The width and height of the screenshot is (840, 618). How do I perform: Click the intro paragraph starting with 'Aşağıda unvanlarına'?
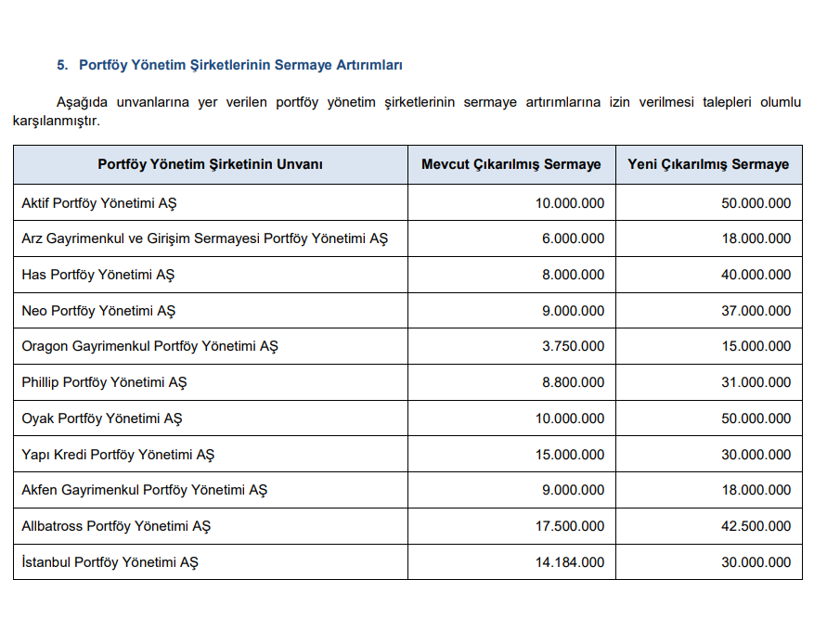click(407, 111)
